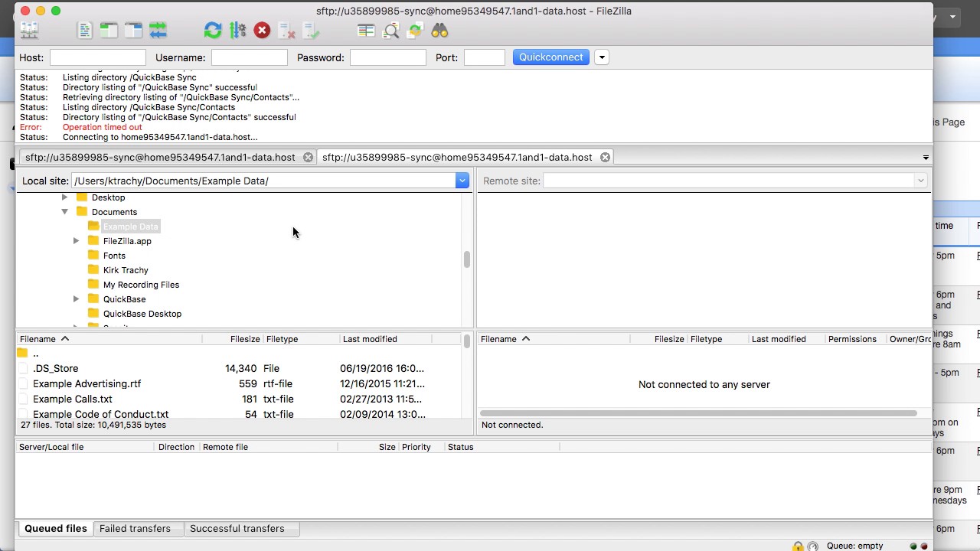980x551 pixels.
Task: Switch to the second sftp connection tab
Action: pyautogui.click(x=457, y=157)
